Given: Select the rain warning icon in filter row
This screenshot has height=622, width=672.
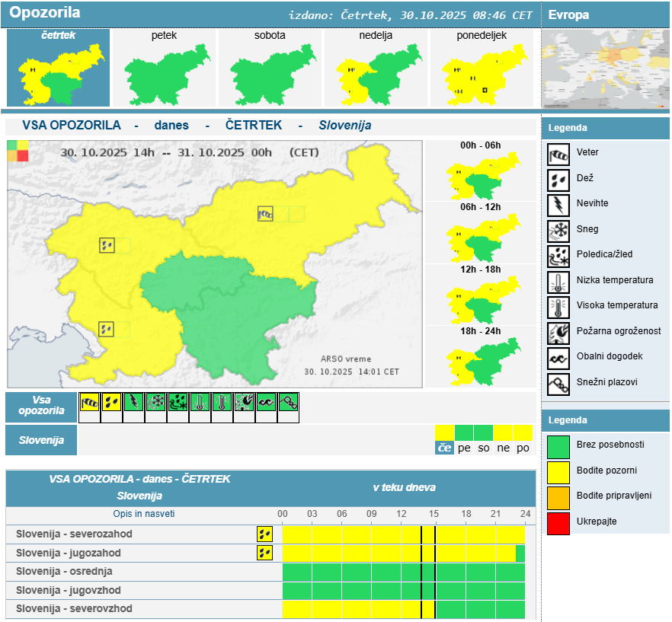Looking at the screenshot, I should point(112,403).
